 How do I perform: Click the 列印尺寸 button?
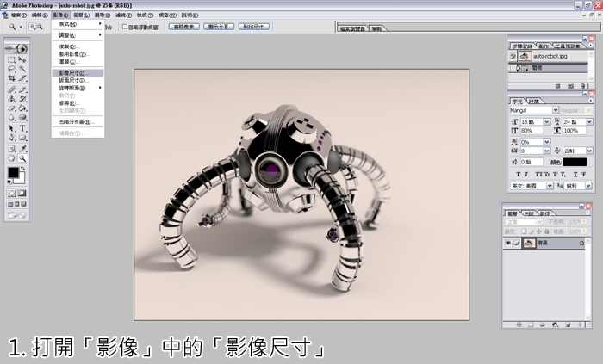coord(253,27)
